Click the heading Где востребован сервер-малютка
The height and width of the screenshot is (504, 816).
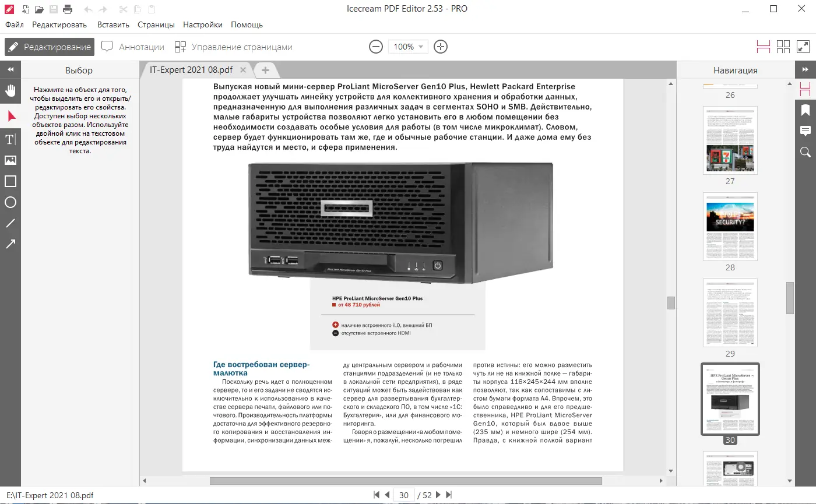pyautogui.click(x=262, y=369)
